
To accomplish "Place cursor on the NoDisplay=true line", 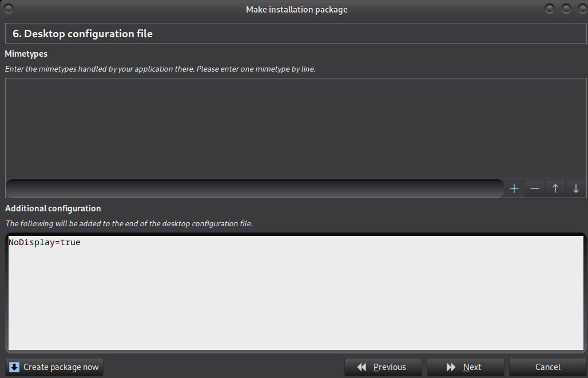I will pyautogui.click(x=45, y=243).
